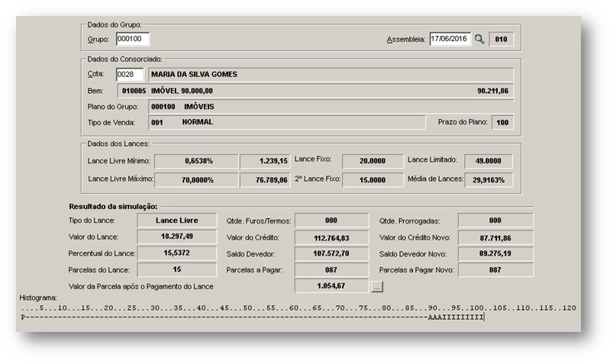Click Valor do Lance value 18.297,49
Screen dimensions: 613x364
(176, 237)
